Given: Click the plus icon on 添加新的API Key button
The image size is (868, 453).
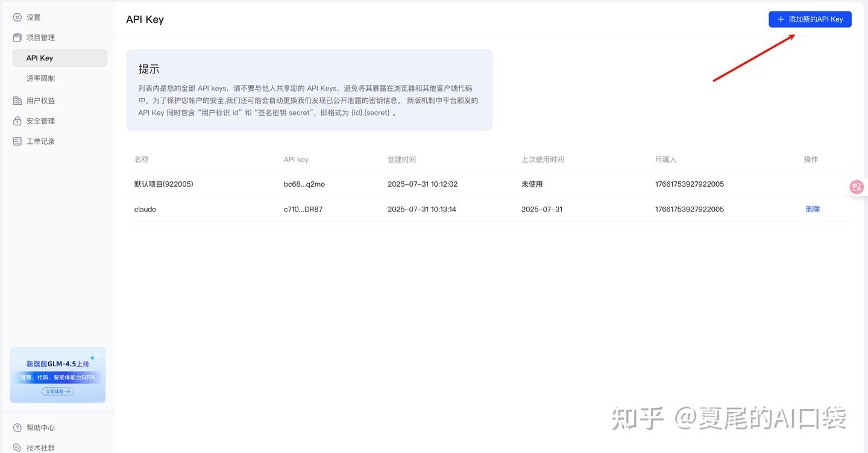Looking at the screenshot, I should (781, 19).
